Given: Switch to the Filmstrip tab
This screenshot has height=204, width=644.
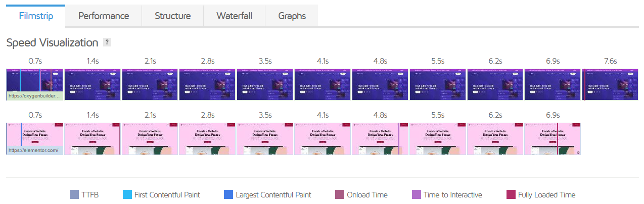Looking at the screenshot, I should coord(35,16).
